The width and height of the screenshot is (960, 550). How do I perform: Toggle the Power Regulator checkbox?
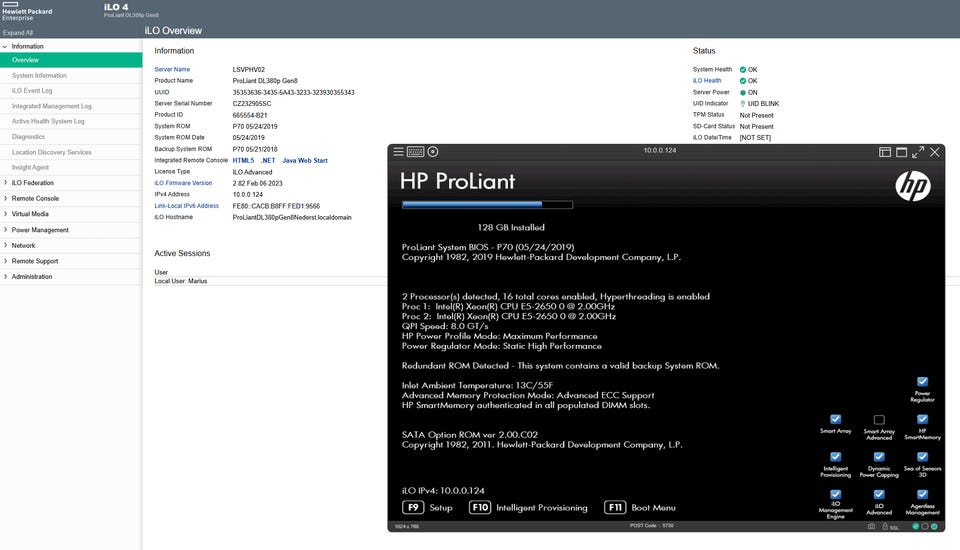point(922,382)
